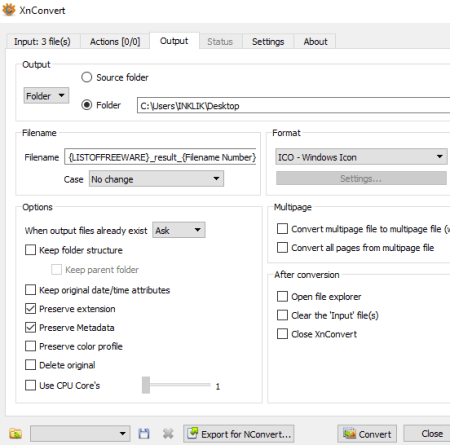The width and height of the screenshot is (450, 445).
Task: Check Close XnConvert after conversion
Action: 282,334
